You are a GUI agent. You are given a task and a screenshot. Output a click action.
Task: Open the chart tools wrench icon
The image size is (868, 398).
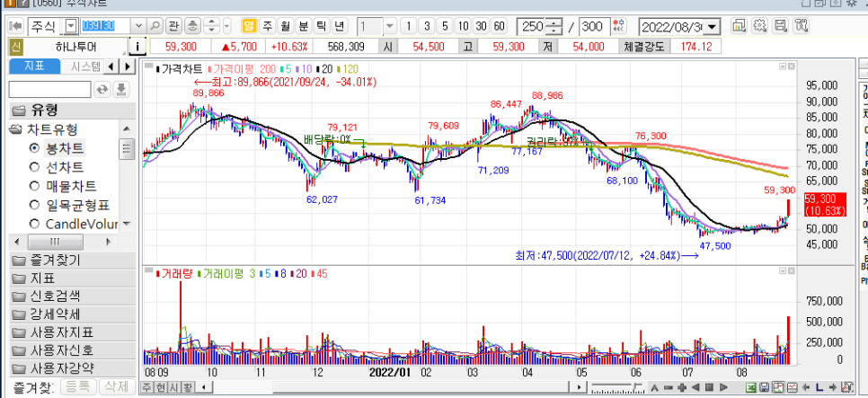[x=801, y=25]
